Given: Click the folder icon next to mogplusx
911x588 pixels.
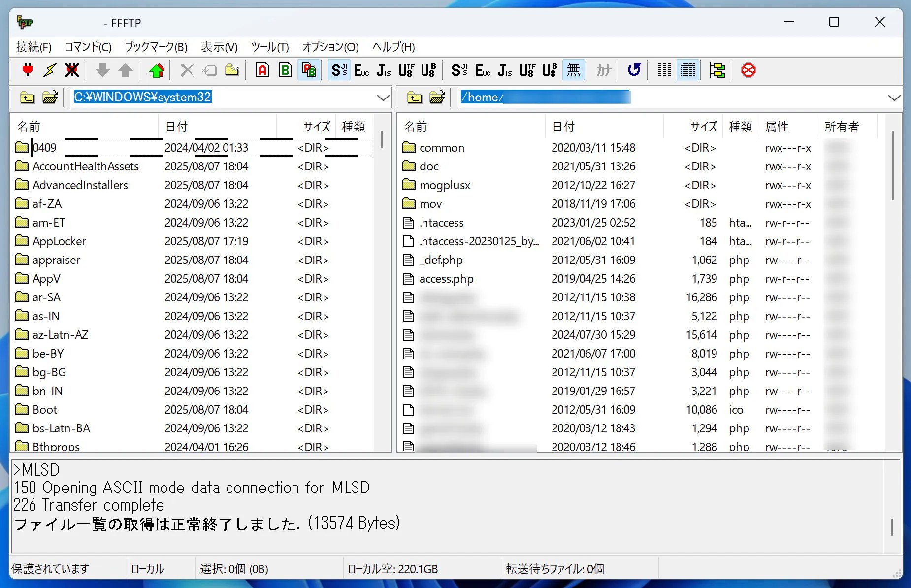Looking at the screenshot, I should pyautogui.click(x=409, y=185).
